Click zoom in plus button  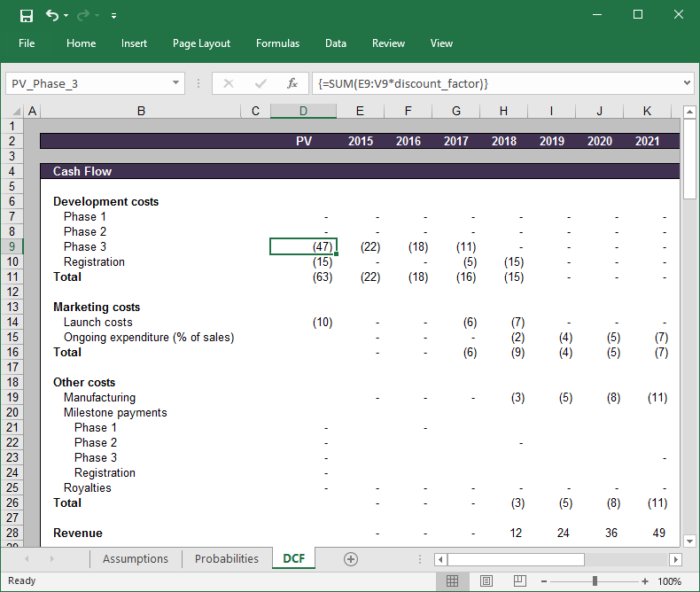coord(644,581)
